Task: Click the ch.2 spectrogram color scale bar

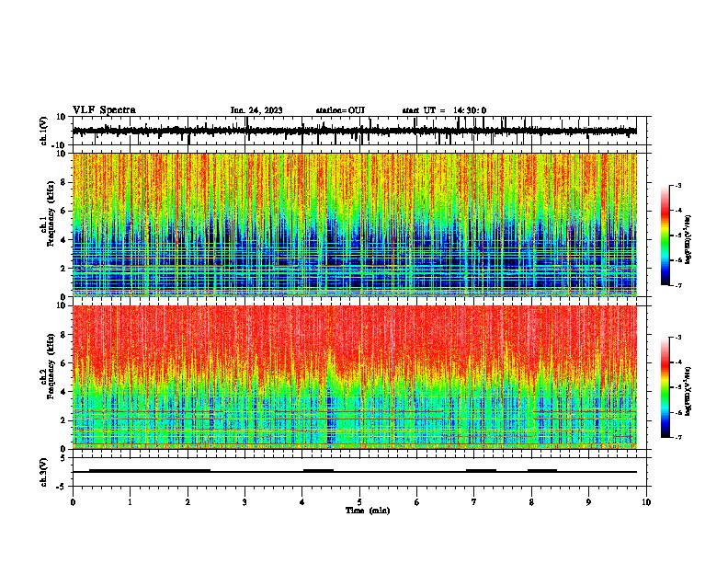Action: (x=665, y=387)
